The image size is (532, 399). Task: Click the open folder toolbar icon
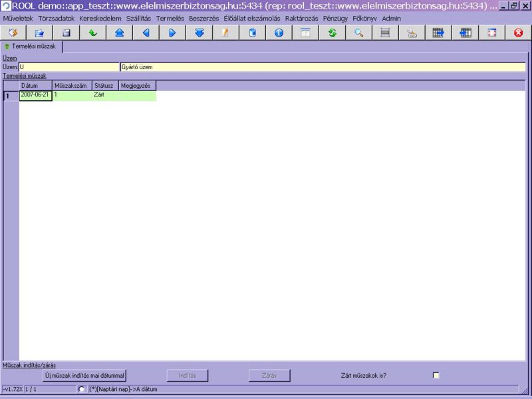[39, 33]
